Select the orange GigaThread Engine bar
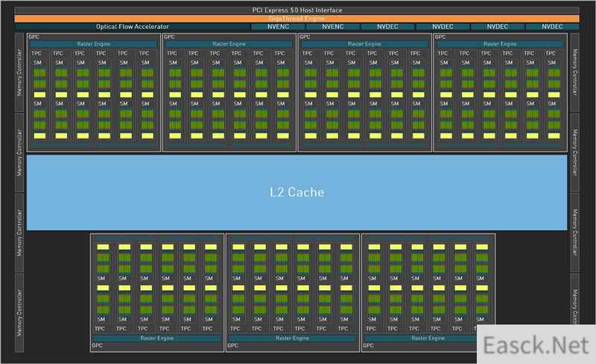The width and height of the screenshot is (596, 364). pyautogui.click(x=297, y=19)
